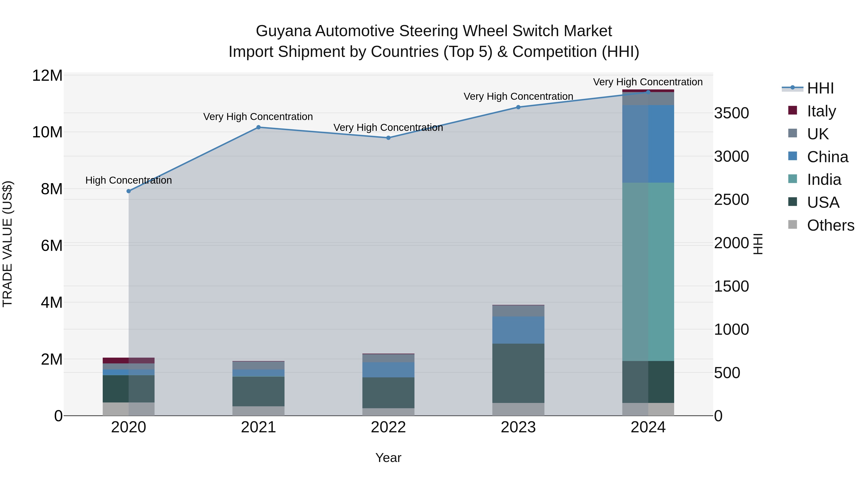The image size is (868, 488).
Task: Toggle the Italy legend label
Action: pos(821,111)
